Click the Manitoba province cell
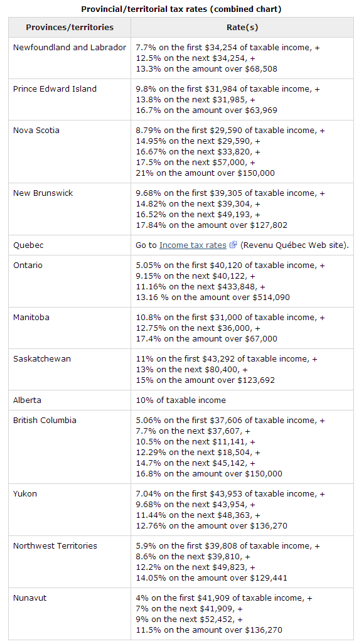 click(70, 328)
